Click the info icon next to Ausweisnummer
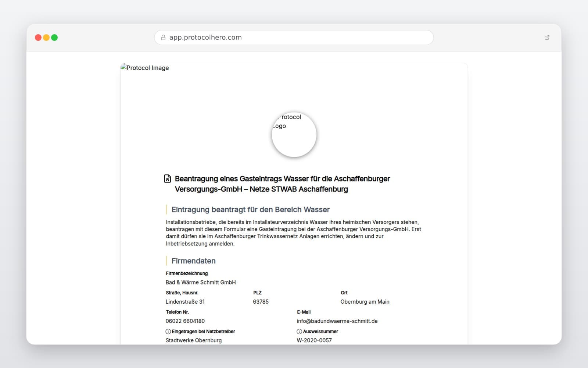 299,332
